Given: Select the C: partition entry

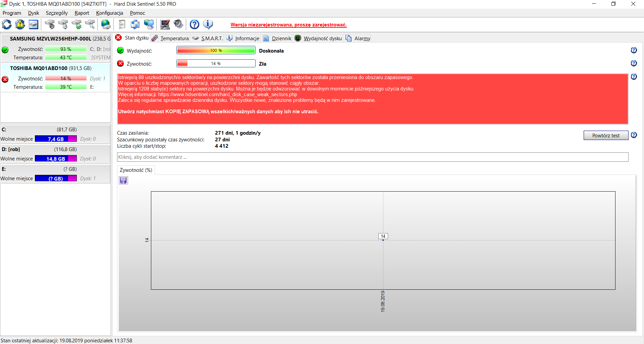Looking at the screenshot, I should tap(55, 134).
